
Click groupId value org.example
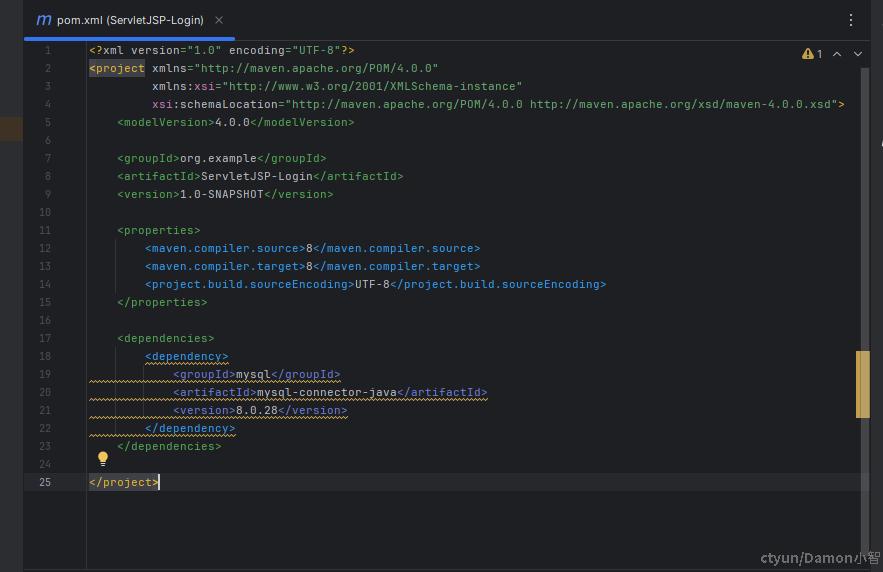click(218, 158)
